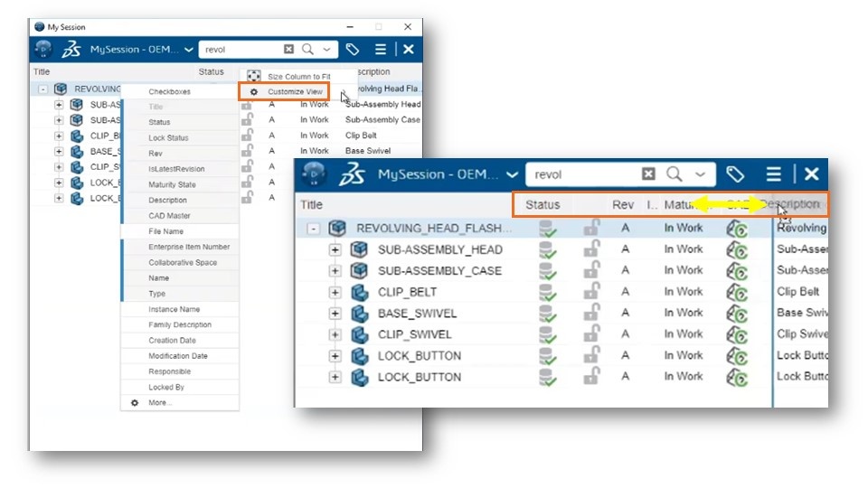Click the magnifier icon in My Session window
The image size is (868, 488).
307,49
